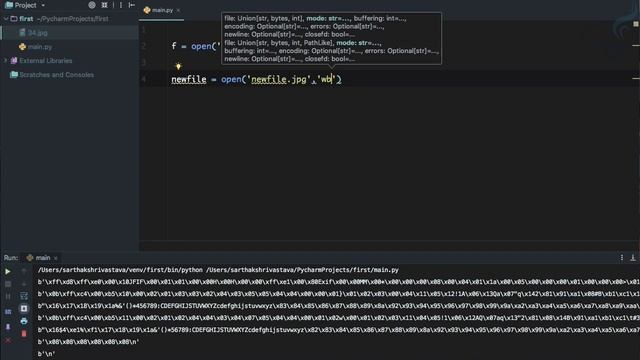Click the python interpreter path output line
640x360 pixels.
pos(218,270)
